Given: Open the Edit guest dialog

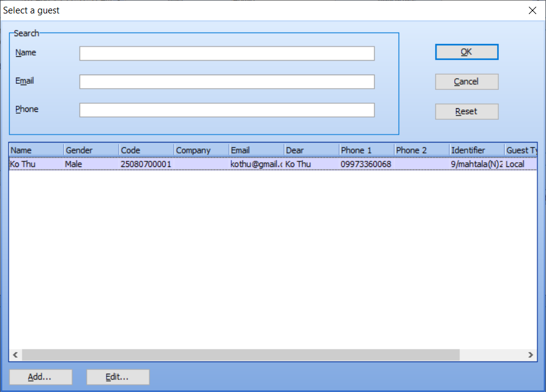Looking at the screenshot, I should point(118,377).
